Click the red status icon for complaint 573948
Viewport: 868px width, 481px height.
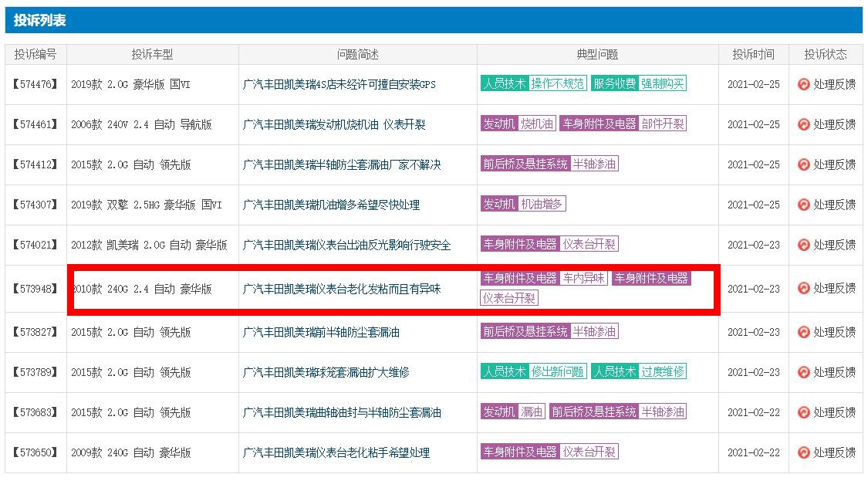click(803, 288)
